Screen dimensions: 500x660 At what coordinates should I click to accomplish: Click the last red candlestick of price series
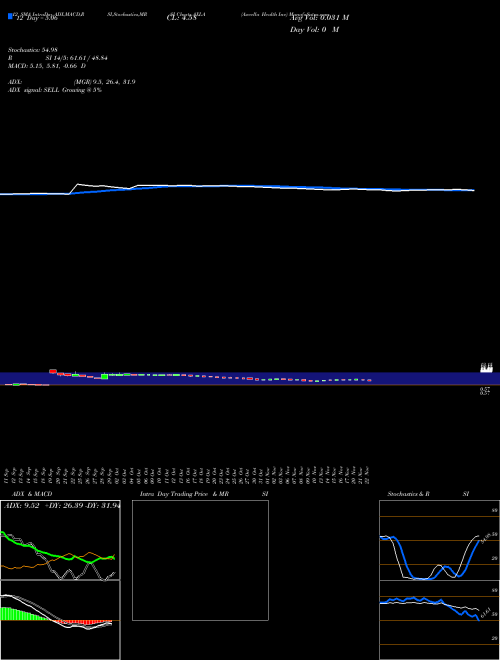point(370,381)
